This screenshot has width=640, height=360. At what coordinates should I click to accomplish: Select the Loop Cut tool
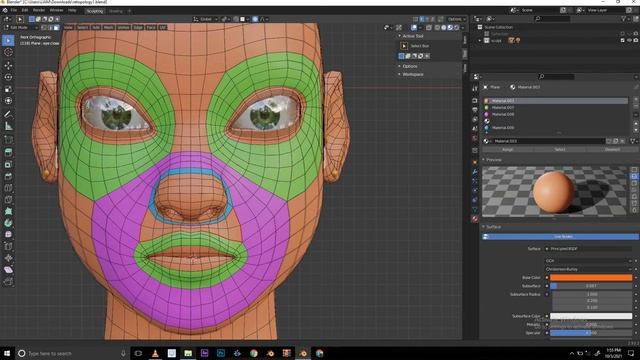[8, 188]
